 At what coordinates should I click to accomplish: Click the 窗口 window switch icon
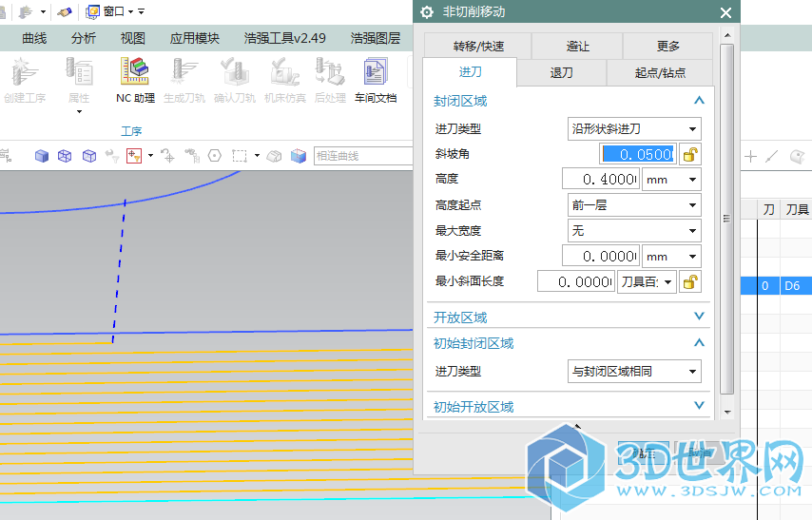pyautogui.click(x=92, y=11)
